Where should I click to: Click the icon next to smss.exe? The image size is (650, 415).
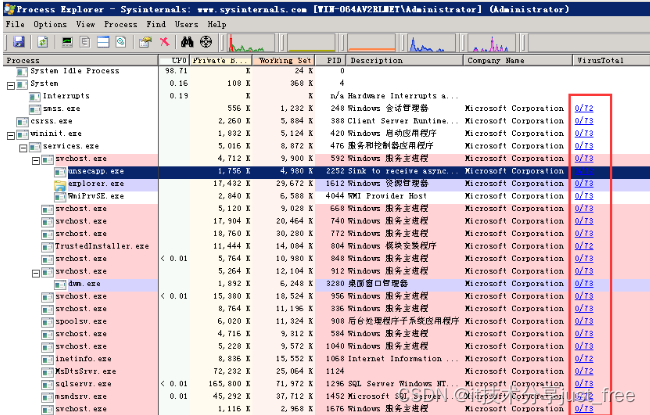click(x=35, y=109)
